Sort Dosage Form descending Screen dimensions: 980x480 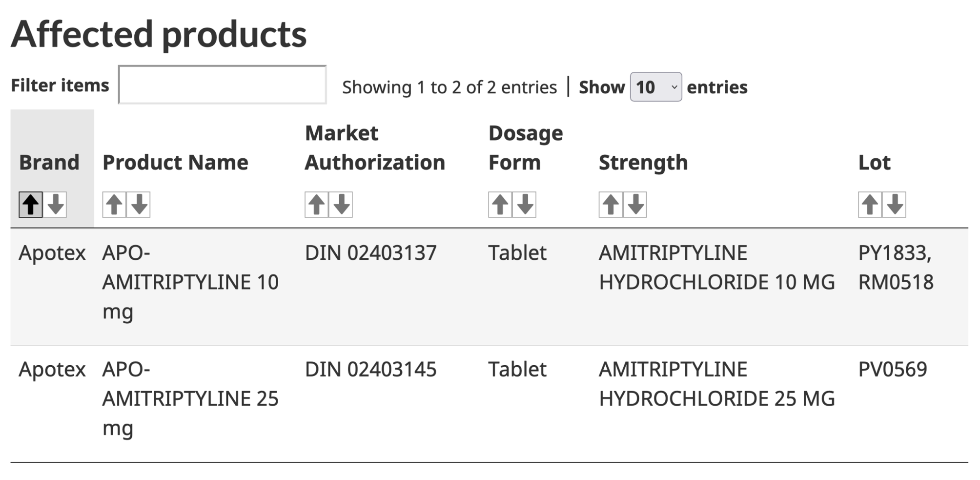tap(525, 204)
